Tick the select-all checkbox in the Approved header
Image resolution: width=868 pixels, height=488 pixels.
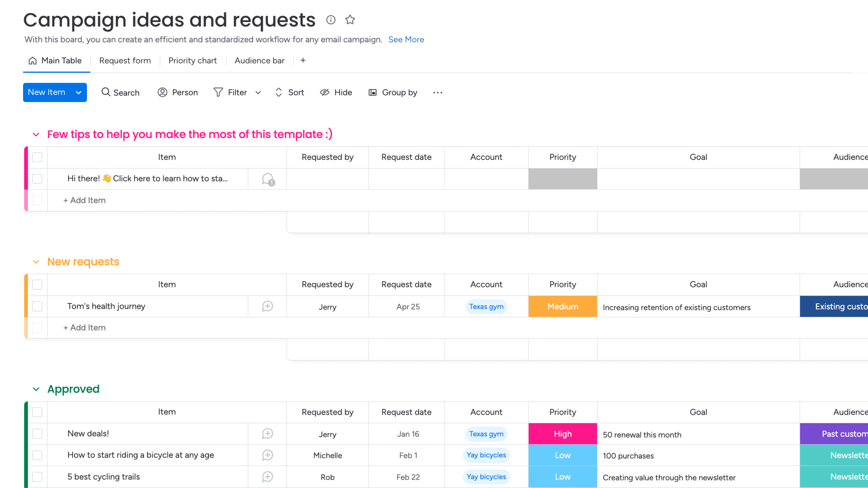(x=37, y=412)
